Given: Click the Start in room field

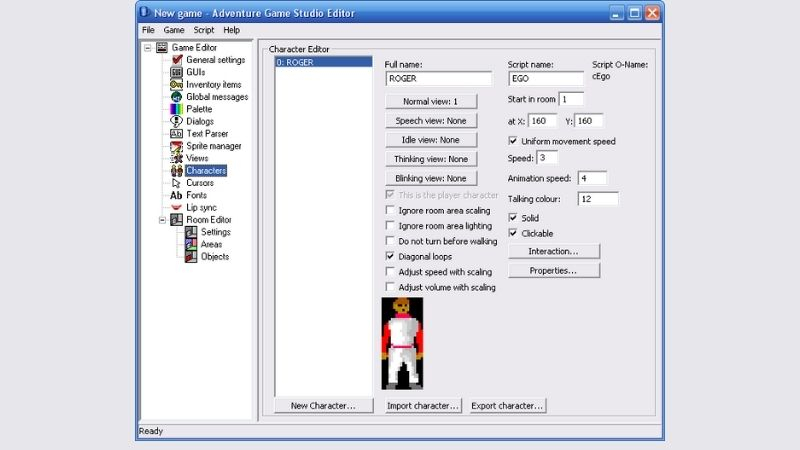Looking at the screenshot, I should click(x=571, y=99).
